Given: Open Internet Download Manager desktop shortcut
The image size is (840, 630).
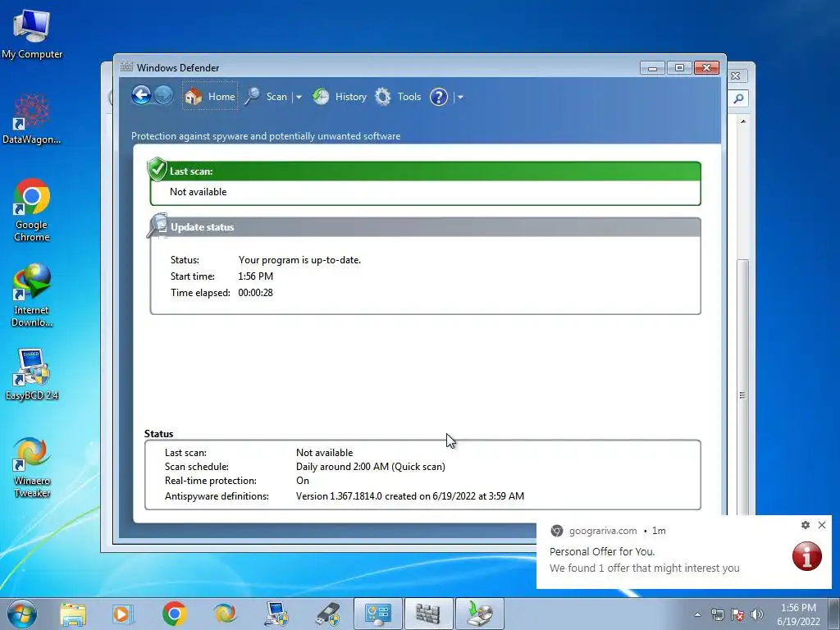Looking at the screenshot, I should point(32,295).
